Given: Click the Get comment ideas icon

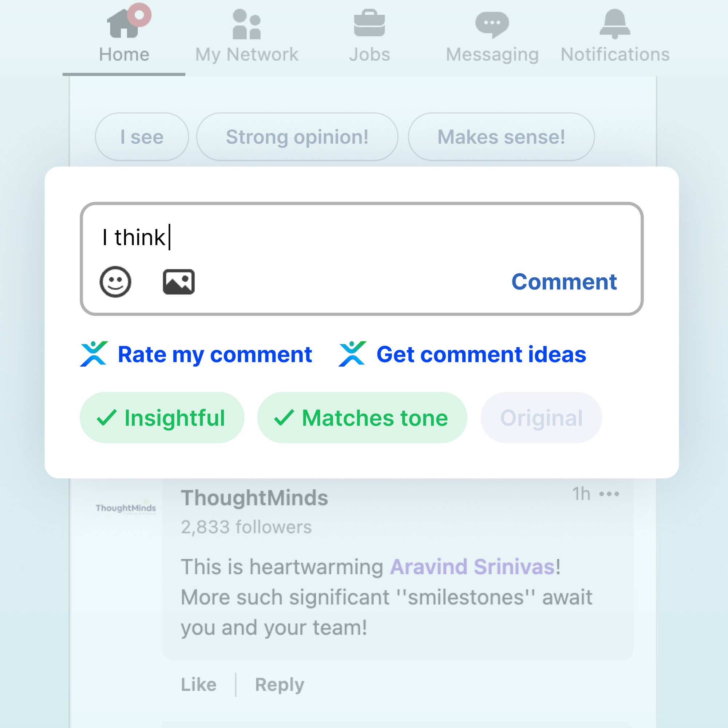Looking at the screenshot, I should tap(350, 353).
